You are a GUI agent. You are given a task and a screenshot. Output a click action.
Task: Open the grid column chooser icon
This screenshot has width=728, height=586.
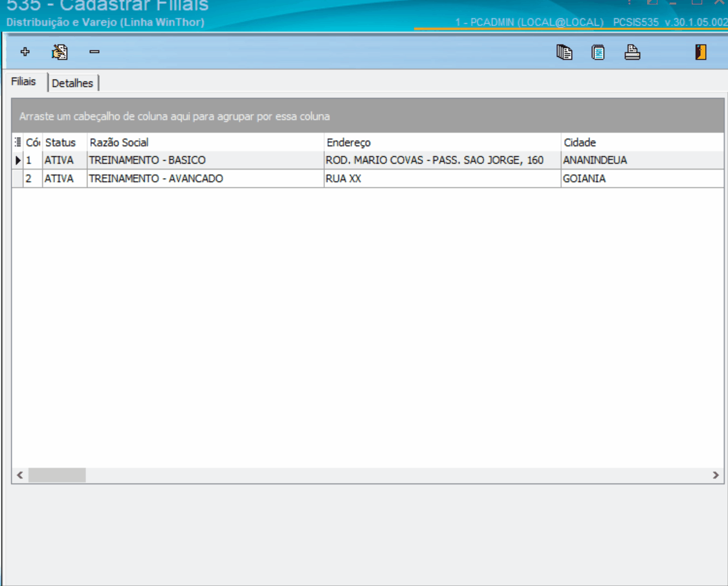tap(17, 142)
